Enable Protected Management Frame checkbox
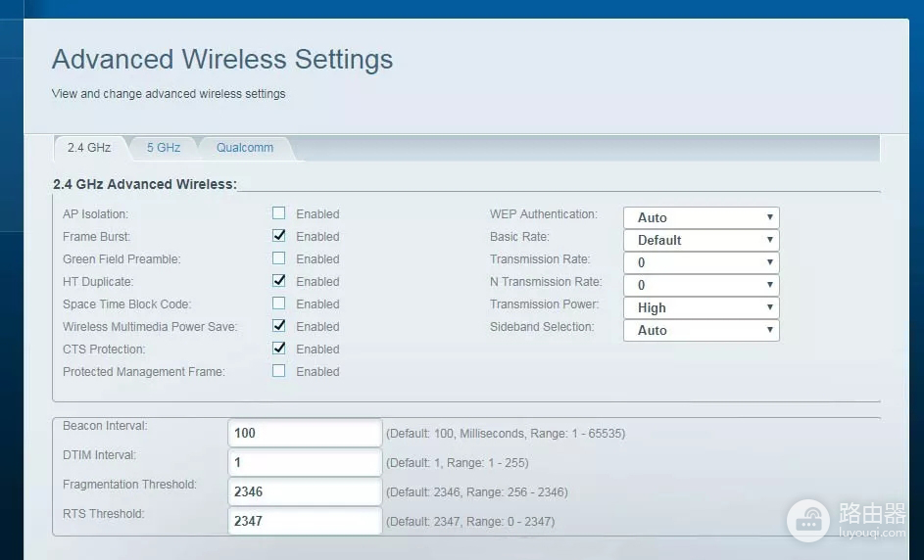Image resolution: width=924 pixels, height=560 pixels. [279, 371]
